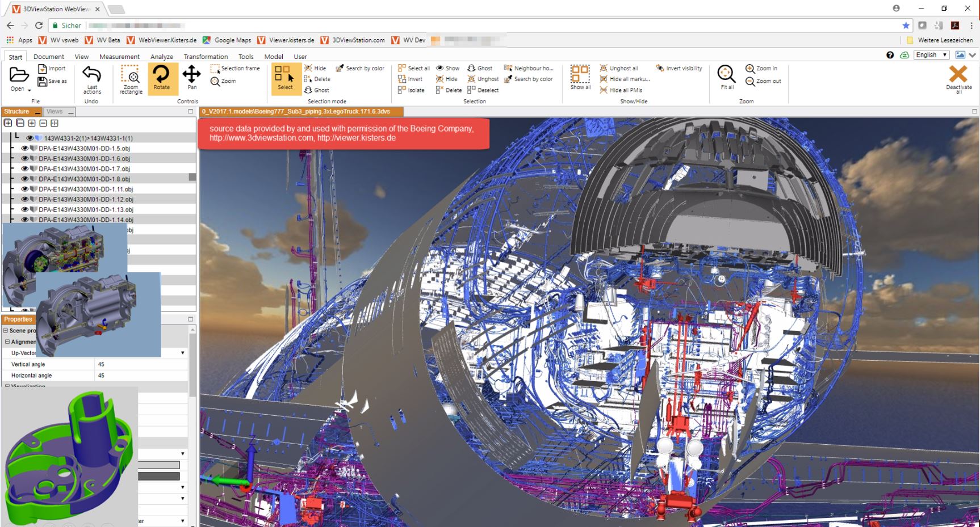Click the Zoom rectangle tool
Image resolution: width=980 pixels, height=527 pixels.
click(x=131, y=79)
